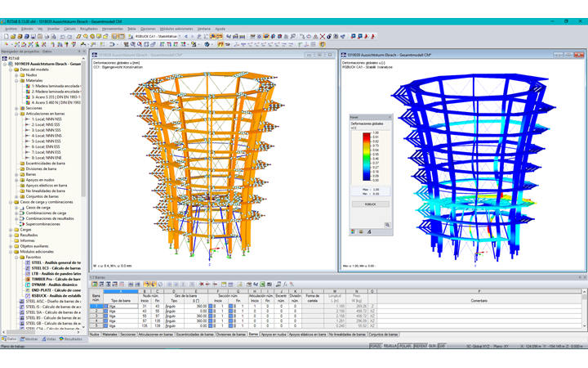The width and height of the screenshot is (588, 368).
Task: Switch to Conjuntos de barras table tab
Action: coord(383,334)
